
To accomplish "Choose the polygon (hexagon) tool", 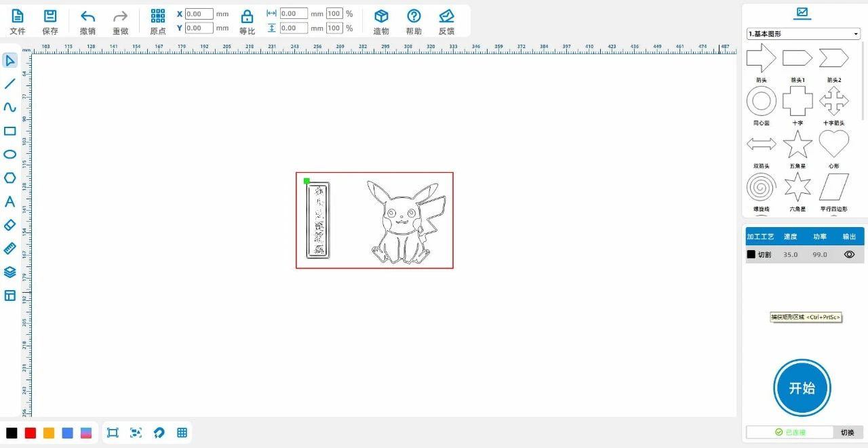I will click(x=9, y=178).
